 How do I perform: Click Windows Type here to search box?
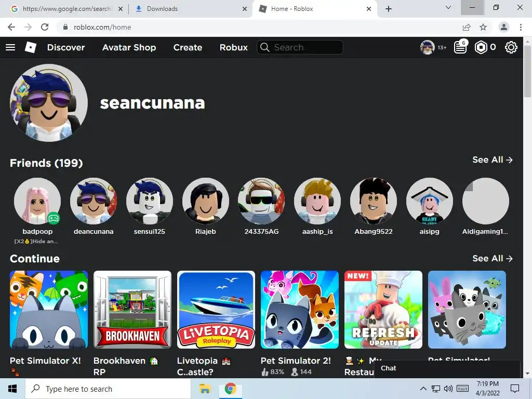click(108, 389)
